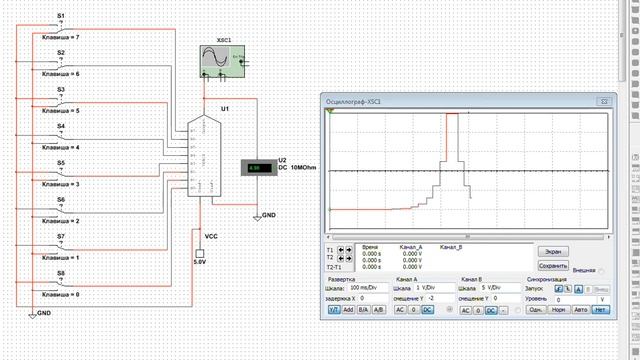This screenshot has height=360, width=640.
Task: Toggle switch S7 for key 1
Action: tap(61, 247)
